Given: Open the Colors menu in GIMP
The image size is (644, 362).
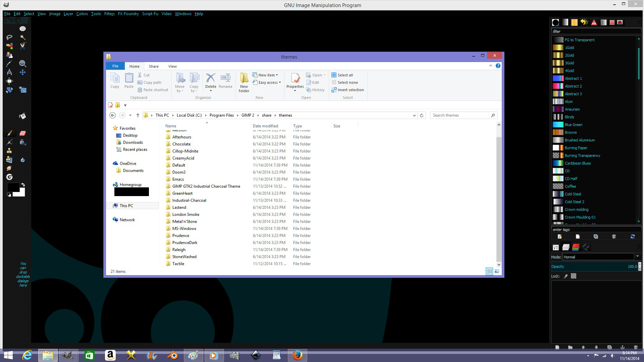Looking at the screenshot, I should click(x=82, y=14).
